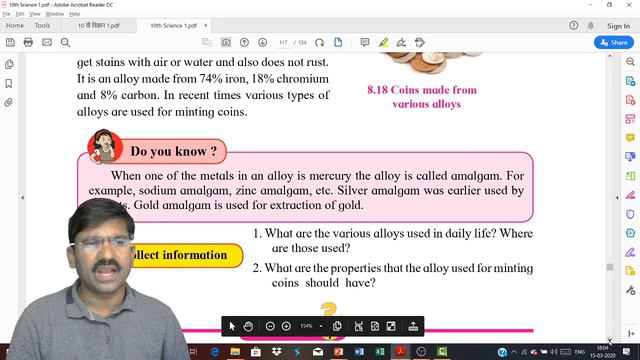
Task: Rotate the page view clockwise
Action: [320, 42]
